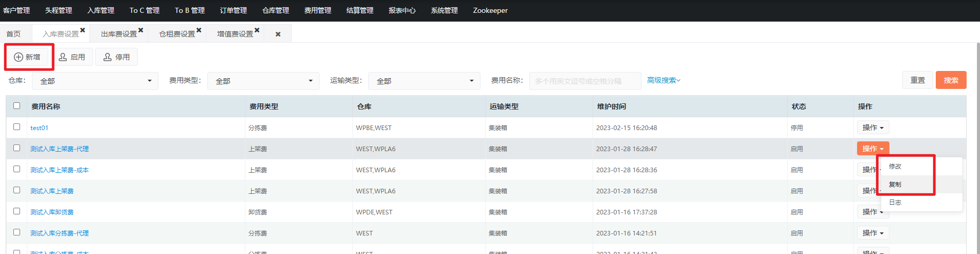Image resolution: width=980 pixels, height=254 pixels.
Task: Open the 系统管理 menu
Action: [x=444, y=10]
